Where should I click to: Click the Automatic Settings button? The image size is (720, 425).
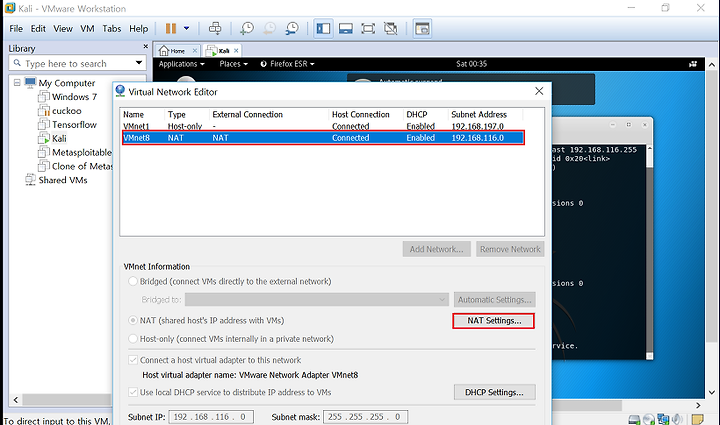495,300
